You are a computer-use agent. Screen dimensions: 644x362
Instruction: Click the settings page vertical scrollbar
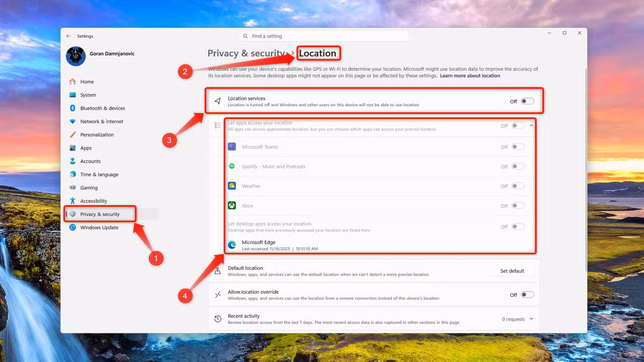point(585,170)
